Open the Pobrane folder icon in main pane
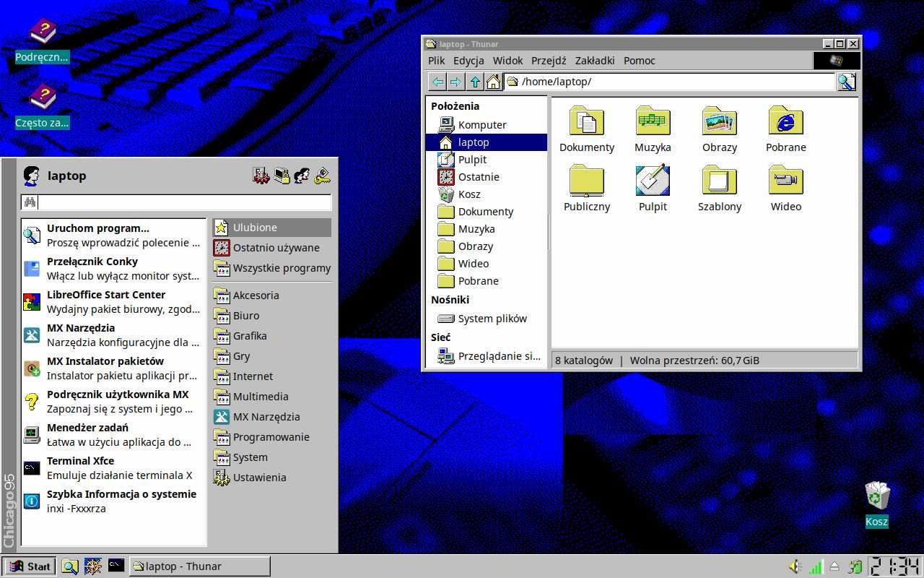Viewport: 924px width, 578px height. coord(786,121)
